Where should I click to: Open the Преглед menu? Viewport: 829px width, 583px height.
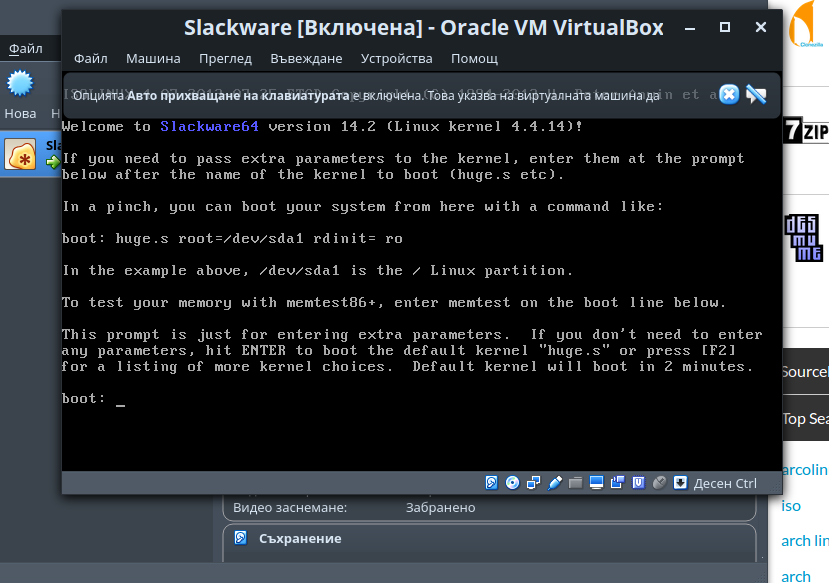pyautogui.click(x=225, y=58)
